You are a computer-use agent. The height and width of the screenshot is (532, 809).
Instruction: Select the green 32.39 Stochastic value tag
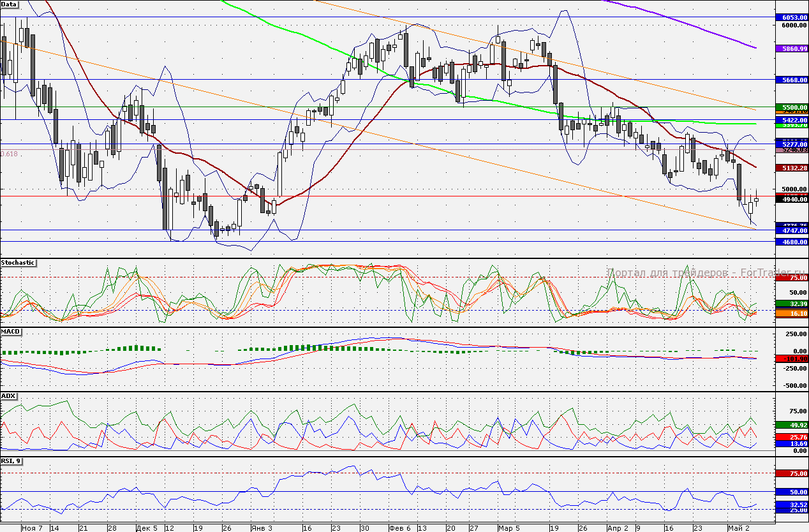click(x=791, y=304)
